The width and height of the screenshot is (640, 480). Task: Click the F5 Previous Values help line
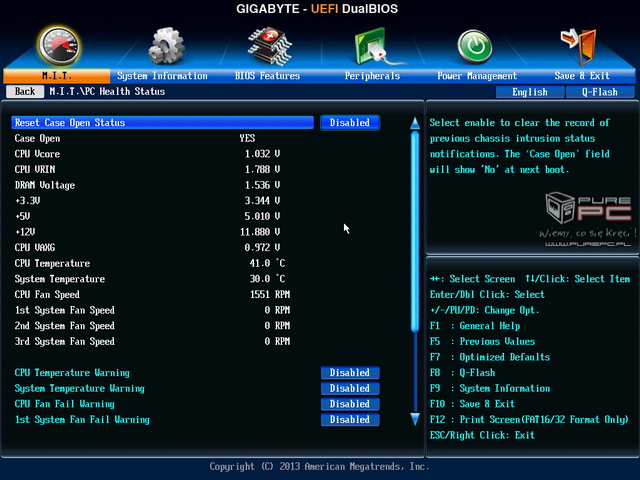[482, 341]
